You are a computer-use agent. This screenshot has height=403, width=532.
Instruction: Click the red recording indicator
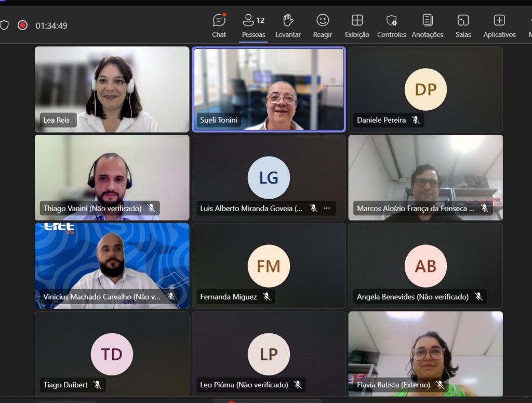click(22, 25)
